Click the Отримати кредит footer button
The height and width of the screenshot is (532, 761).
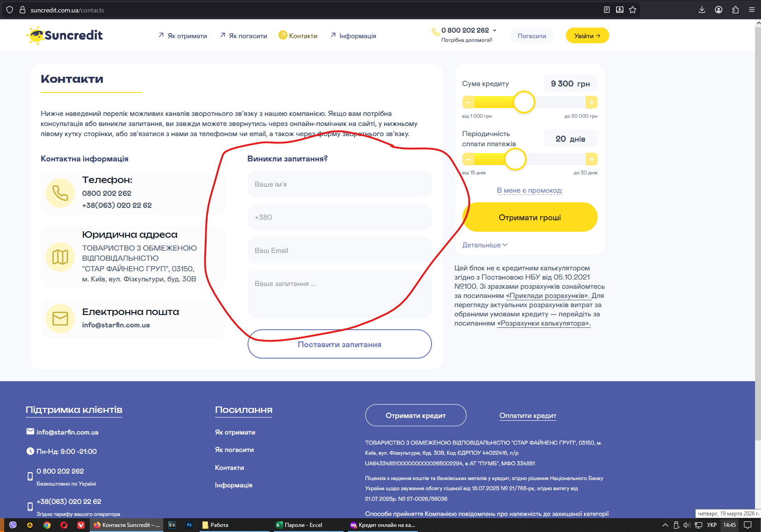pyautogui.click(x=416, y=416)
